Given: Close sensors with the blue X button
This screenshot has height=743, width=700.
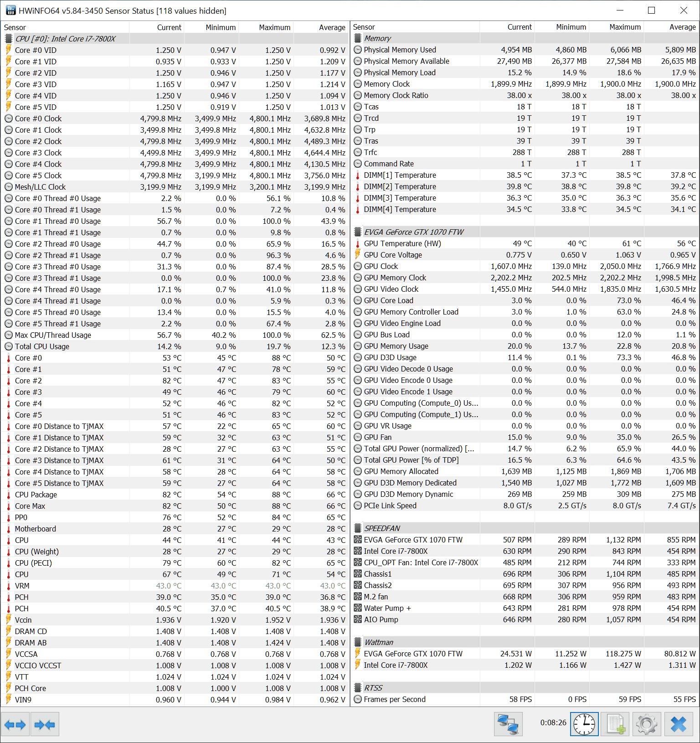Looking at the screenshot, I should (x=679, y=724).
